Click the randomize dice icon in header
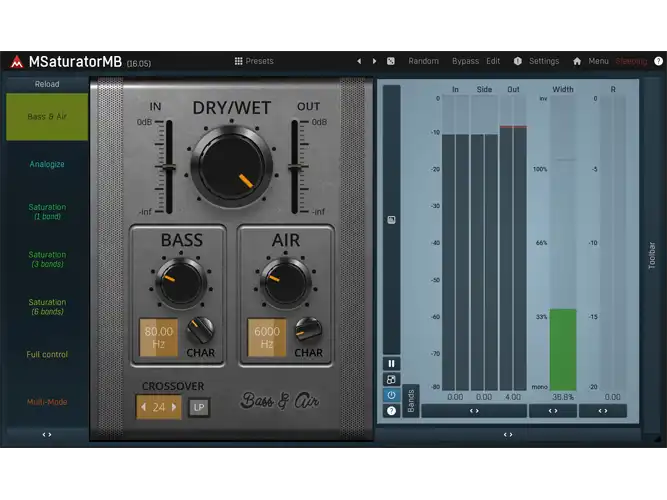Viewport: 667px width, 500px height. coord(391,61)
